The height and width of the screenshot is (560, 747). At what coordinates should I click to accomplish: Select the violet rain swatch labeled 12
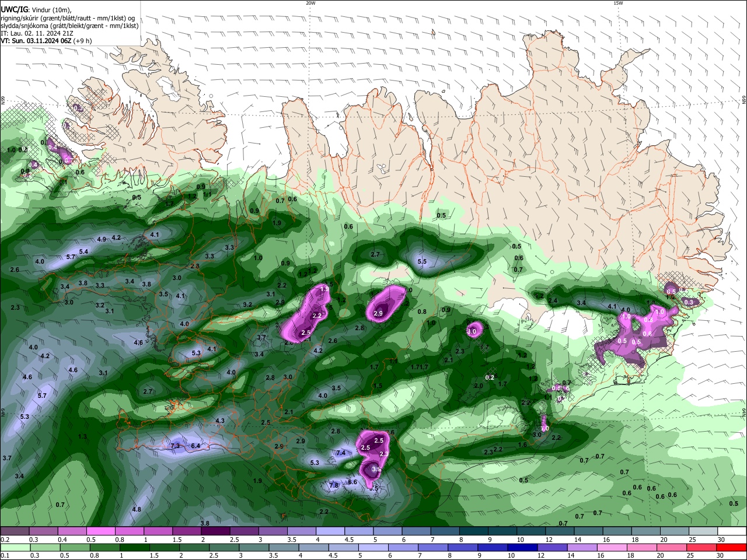pos(551,547)
